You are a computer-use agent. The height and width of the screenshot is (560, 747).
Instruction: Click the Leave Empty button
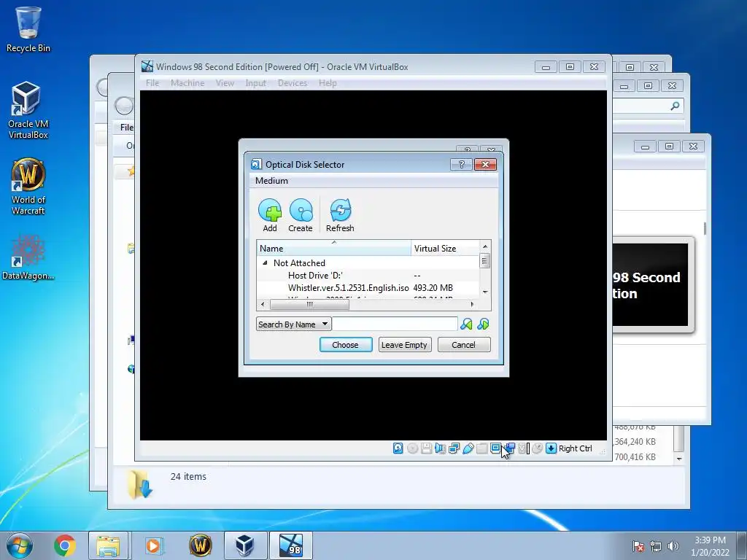[x=404, y=345]
